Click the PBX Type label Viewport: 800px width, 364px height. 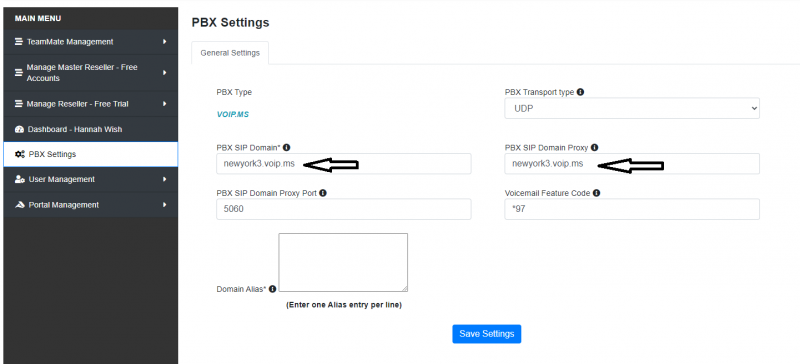tap(234, 92)
